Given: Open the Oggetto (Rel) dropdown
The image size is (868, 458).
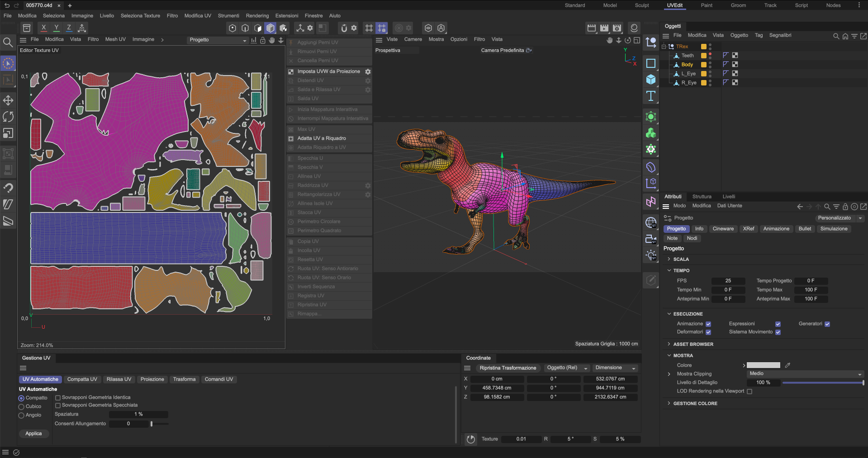Looking at the screenshot, I should 567,368.
